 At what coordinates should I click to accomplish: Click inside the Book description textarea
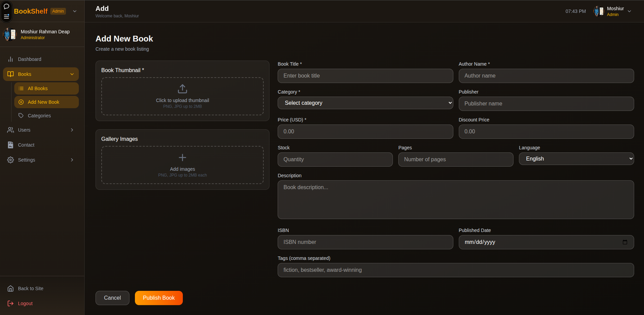coord(456,200)
